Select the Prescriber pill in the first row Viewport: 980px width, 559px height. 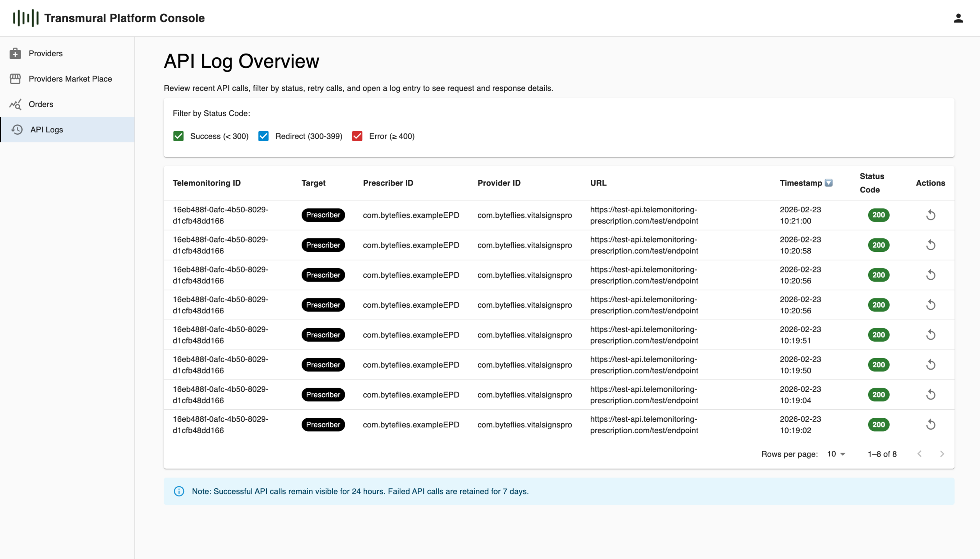point(323,215)
